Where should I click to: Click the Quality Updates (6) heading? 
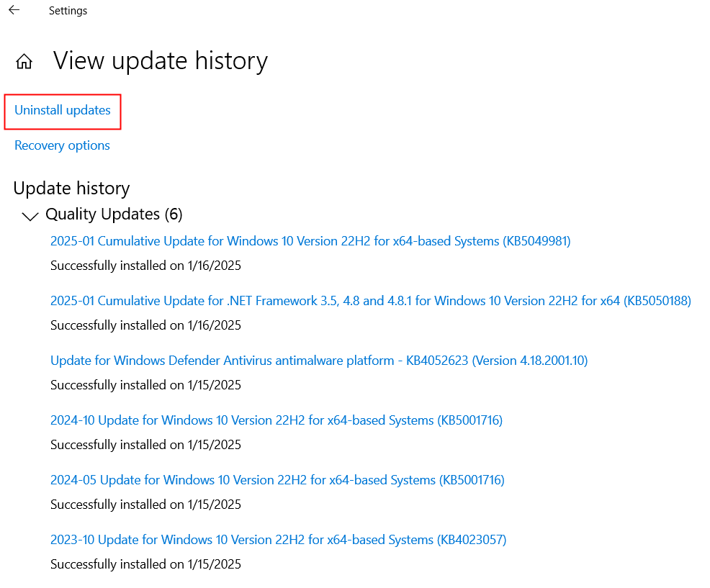coord(114,214)
